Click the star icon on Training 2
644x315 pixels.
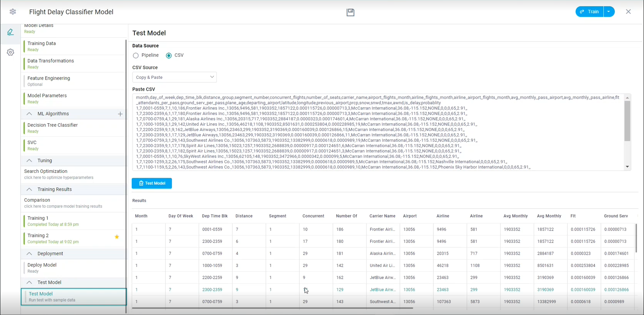[x=117, y=237]
